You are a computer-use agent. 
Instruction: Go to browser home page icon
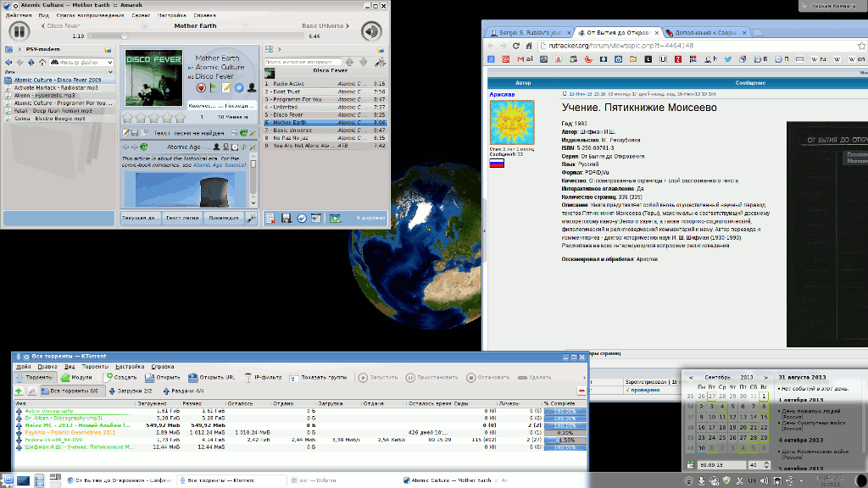pyautogui.click(x=529, y=46)
